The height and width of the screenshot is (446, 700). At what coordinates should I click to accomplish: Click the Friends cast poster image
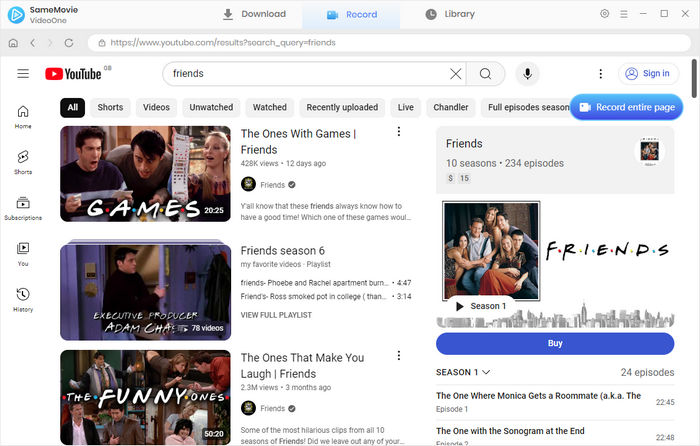pyautogui.click(x=491, y=250)
